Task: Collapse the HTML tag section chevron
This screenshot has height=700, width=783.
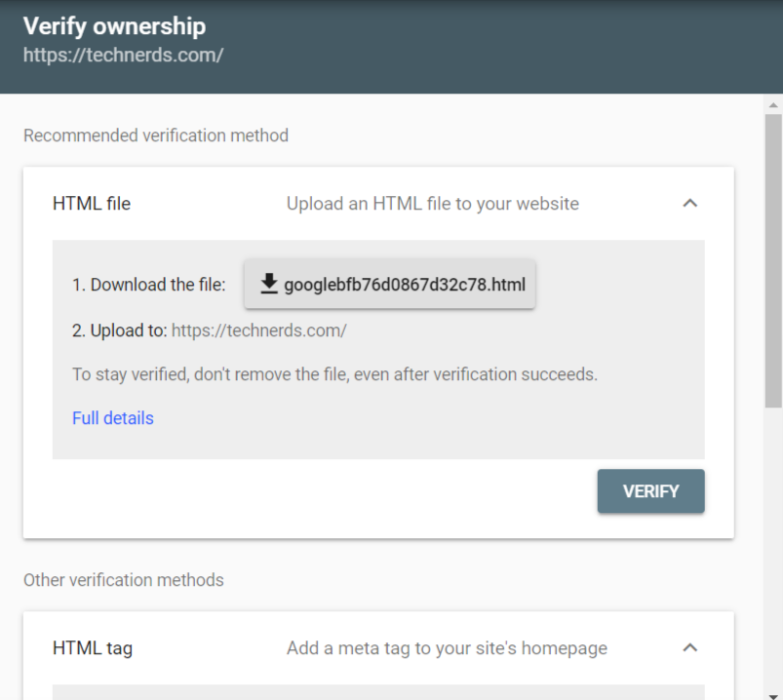Action: coord(690,647)
